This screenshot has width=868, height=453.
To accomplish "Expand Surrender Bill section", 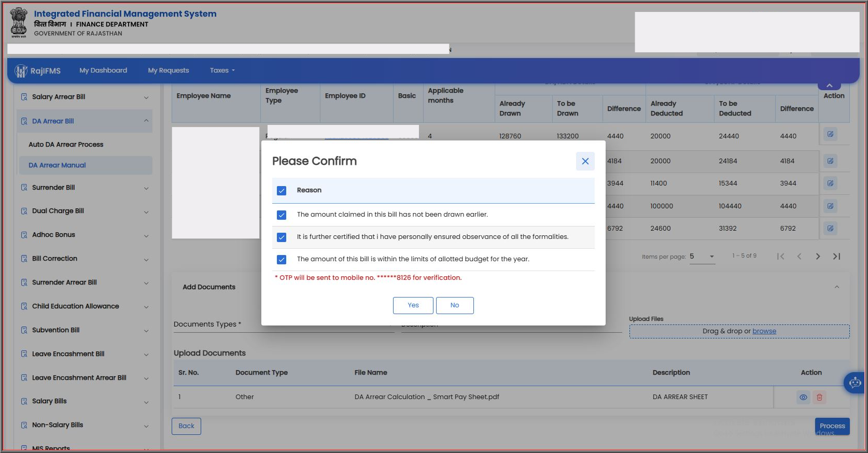I will tap(85, 188).
